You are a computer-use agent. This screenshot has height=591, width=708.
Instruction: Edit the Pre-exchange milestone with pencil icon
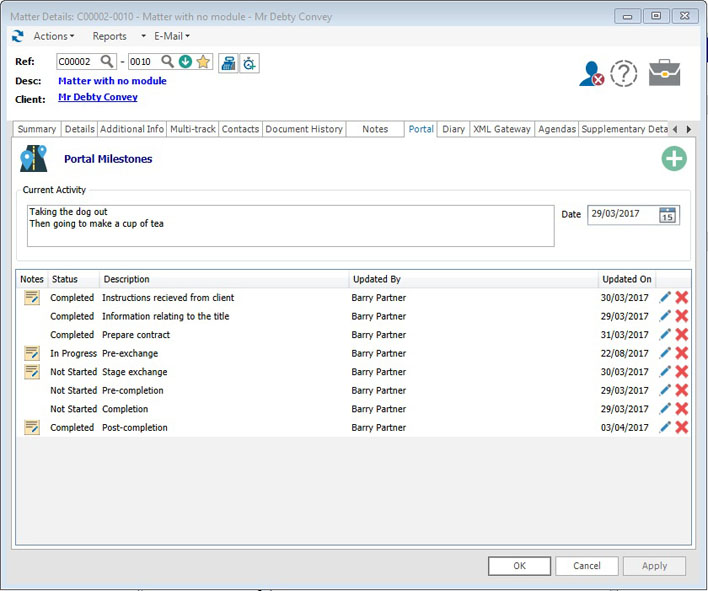click(666, 353)
